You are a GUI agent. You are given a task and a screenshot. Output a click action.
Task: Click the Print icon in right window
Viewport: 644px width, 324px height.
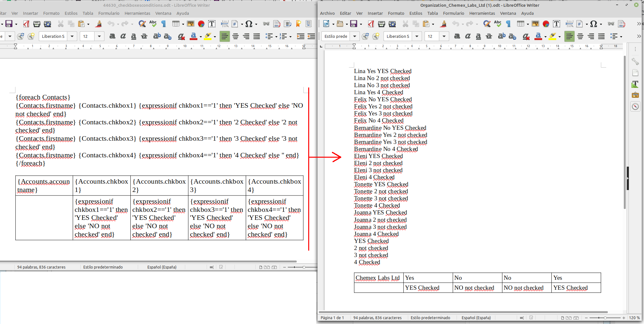381,24
